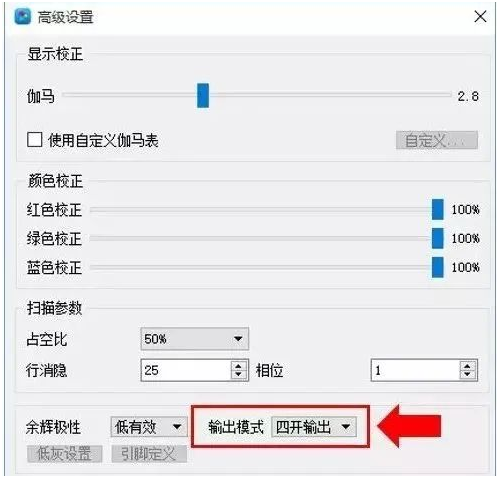Click the 绿色校正 slider handle
The height and width of the screenshot is (478, 499).
click(x=438, y=238)
